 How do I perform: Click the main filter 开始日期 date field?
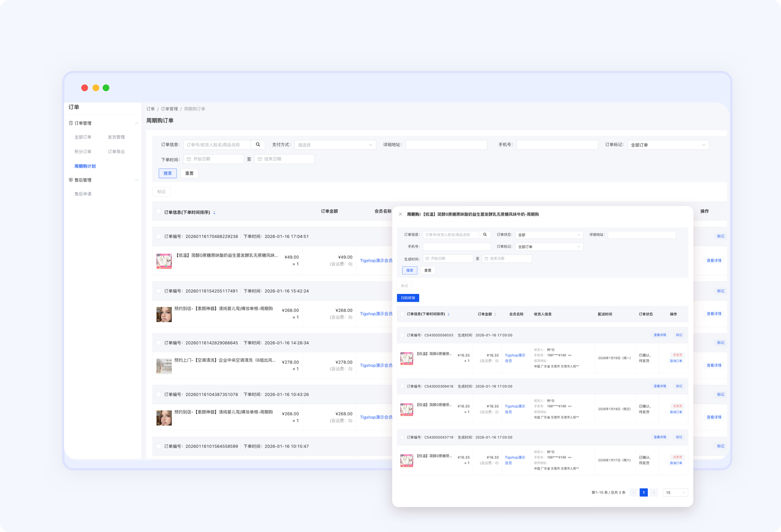pos(214,159)
